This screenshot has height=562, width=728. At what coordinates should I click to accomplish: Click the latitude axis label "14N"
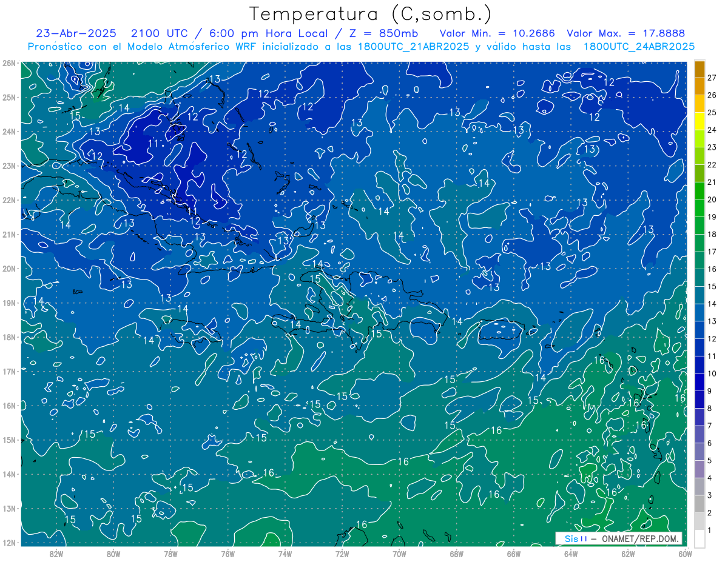tap(9, 474)
